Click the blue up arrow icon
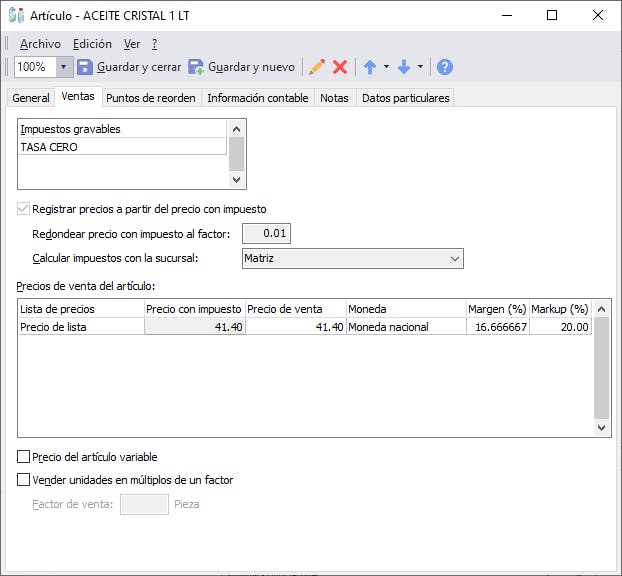The image size is (622, 576). (x=370, y=67)
